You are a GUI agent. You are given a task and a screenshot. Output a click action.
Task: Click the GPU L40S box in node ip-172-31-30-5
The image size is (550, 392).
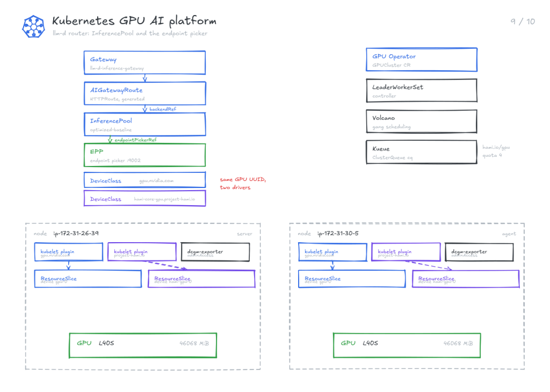407,345
